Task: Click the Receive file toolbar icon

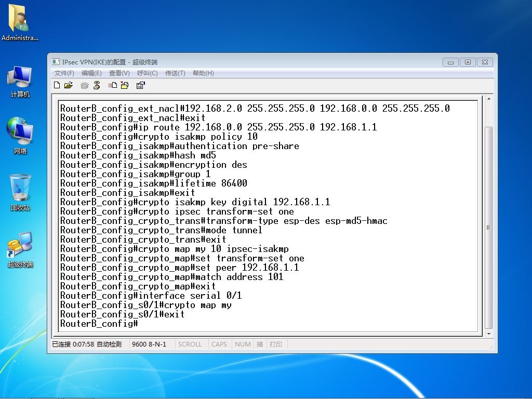Action: click(125, 85)
